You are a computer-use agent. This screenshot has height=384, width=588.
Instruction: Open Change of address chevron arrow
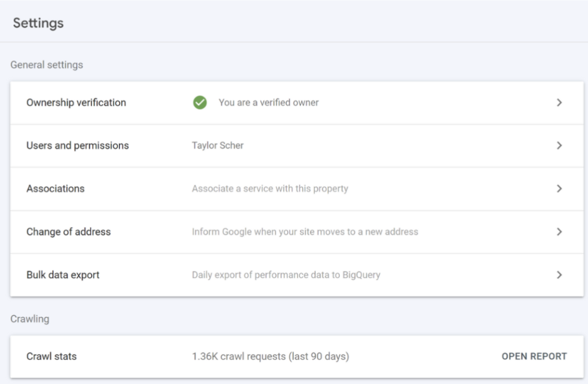[x=559, y=232]
